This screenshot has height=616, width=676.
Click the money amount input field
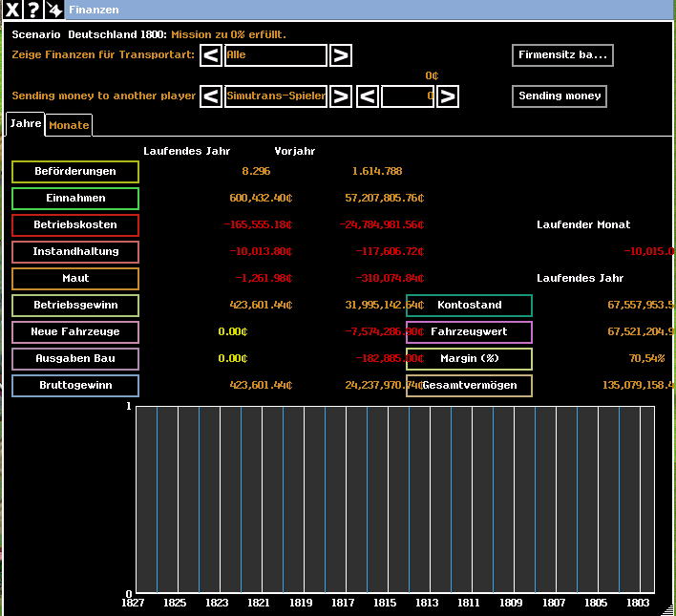point(408,96)
